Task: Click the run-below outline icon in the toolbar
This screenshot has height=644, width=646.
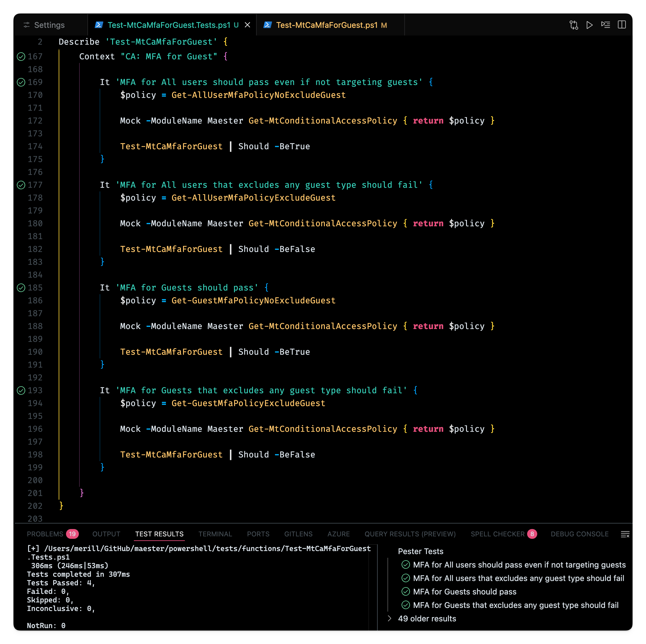Action: 606,25
